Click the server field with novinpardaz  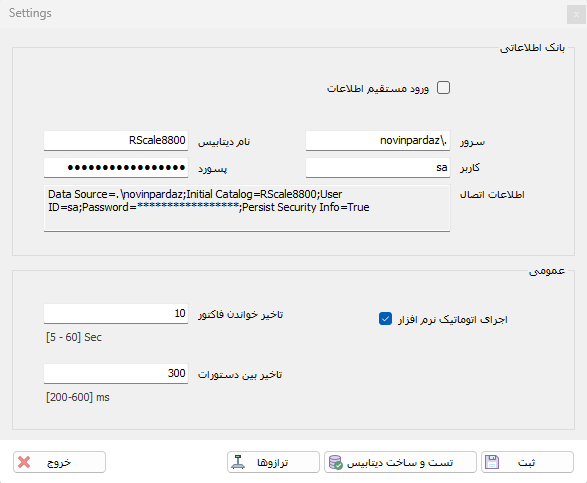click(378, 140)
